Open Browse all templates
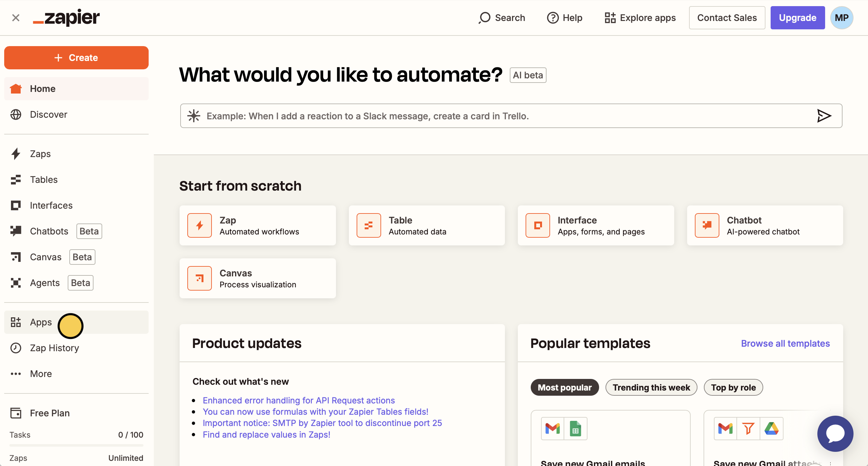 coord(785,343)
